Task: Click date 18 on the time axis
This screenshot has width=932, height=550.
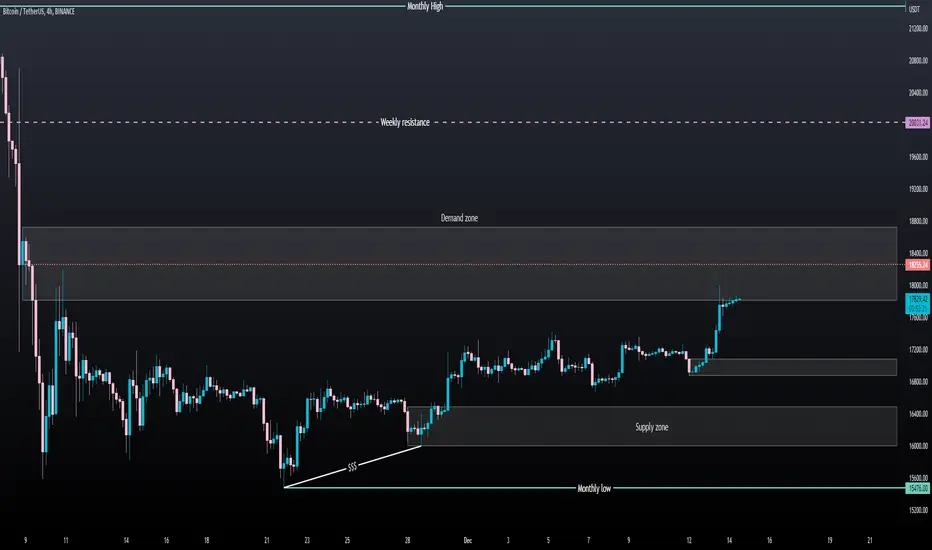Action: pyautogui.click(x=206, y=540)
